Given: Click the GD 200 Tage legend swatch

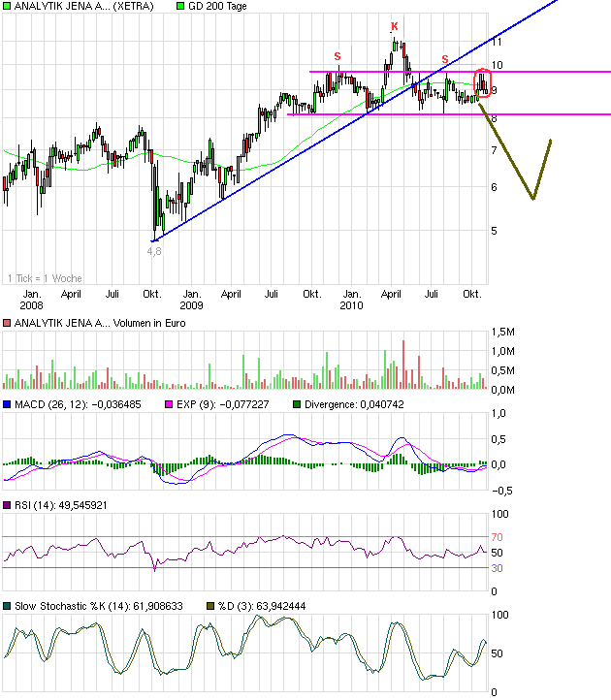Looking at the screenshot, I should tap(180, 6).
